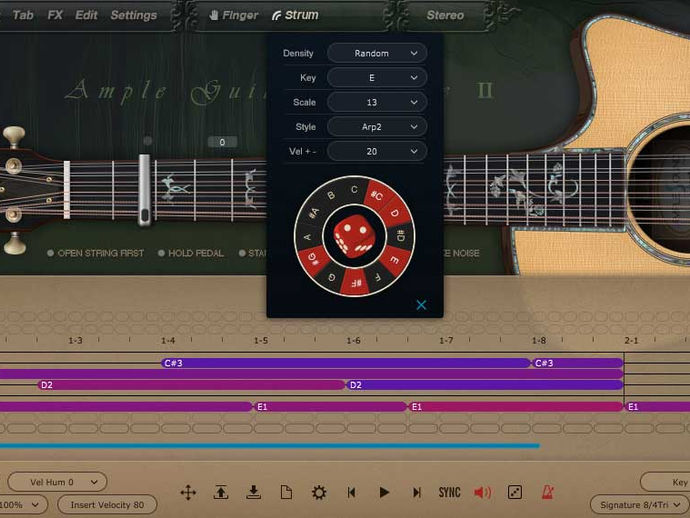Image resolution: width=690 pixels, height=518 pixels.
Task: Toggle #G note on the wheel
Action: click(x=314, y=260)
